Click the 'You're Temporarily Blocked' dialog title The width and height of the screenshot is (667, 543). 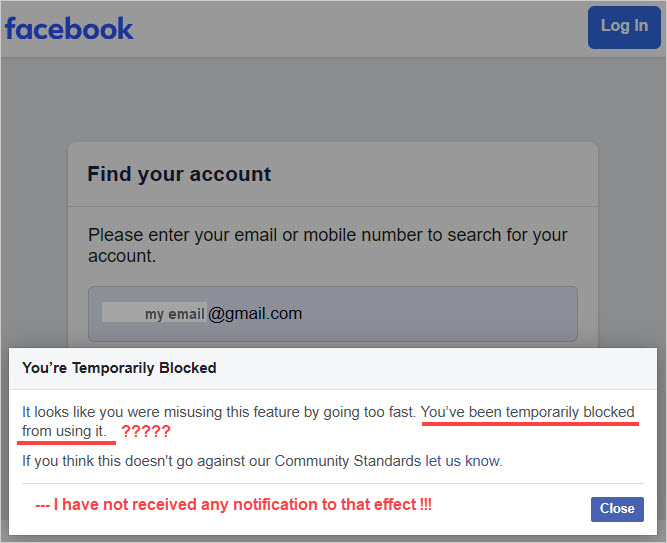119,368
